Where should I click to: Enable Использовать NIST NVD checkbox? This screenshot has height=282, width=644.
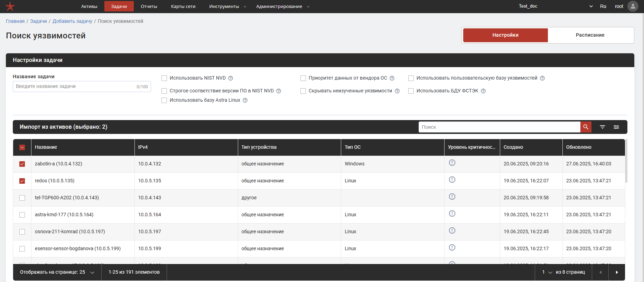(x=164, y=78)
